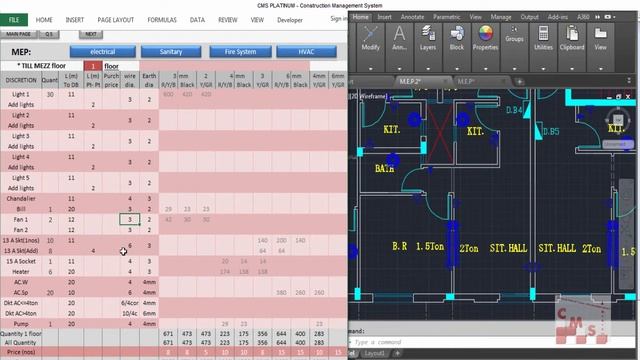
Task: Add a new layout tab with plus icon
Action: [x=398, y=353]
